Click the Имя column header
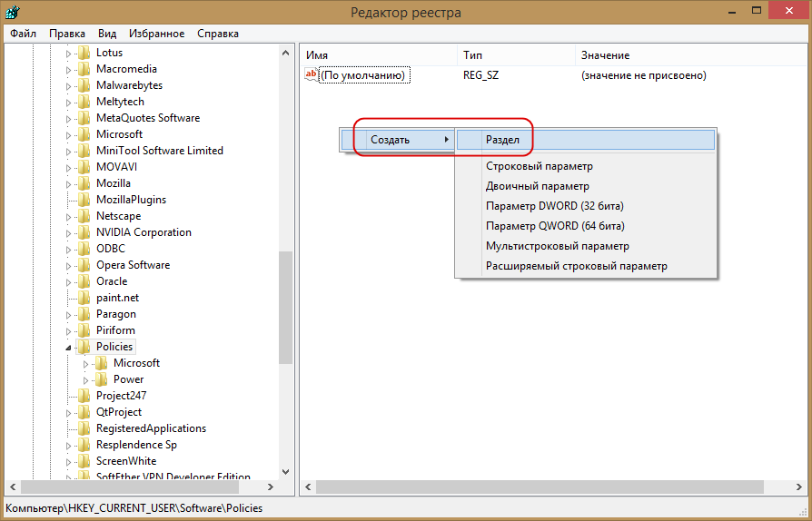The height and width of the screenshot is (521, 812). (x=379, y=55)
